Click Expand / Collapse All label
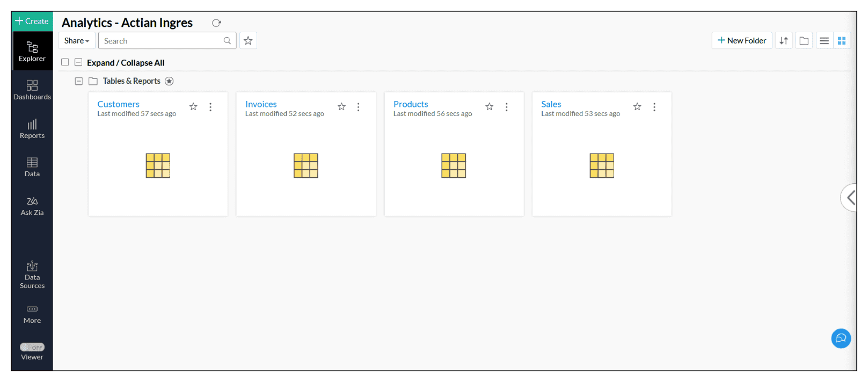Image resolution: width=868 pixels, height=382 pixels. 126,63
